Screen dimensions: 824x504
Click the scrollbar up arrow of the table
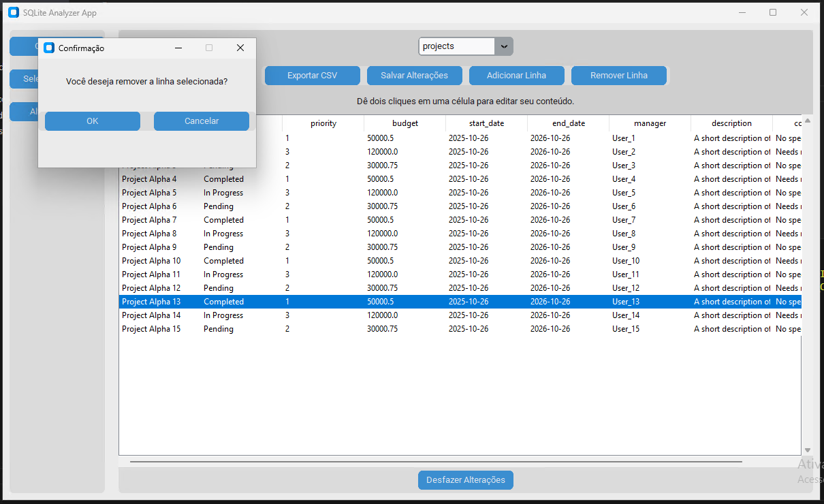(807, 121)
